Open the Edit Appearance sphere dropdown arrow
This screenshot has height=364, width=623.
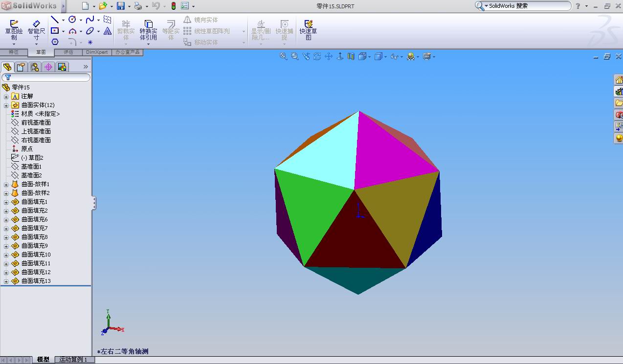click(x=418, y=57)
